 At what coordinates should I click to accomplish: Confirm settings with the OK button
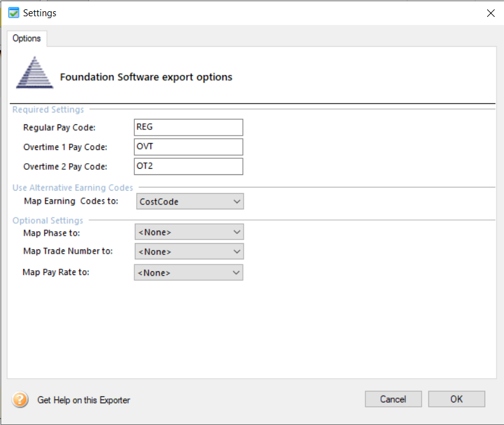pos(457,399)
